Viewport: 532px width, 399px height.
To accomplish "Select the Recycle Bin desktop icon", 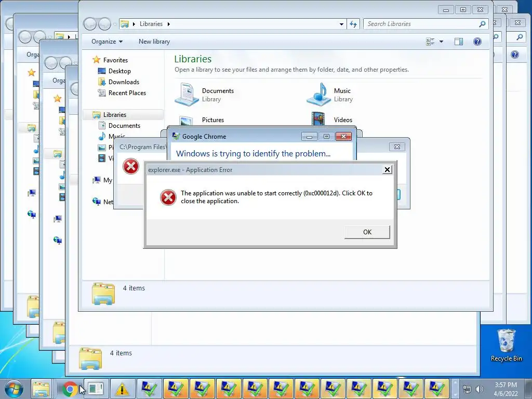I will coord(506,345).
